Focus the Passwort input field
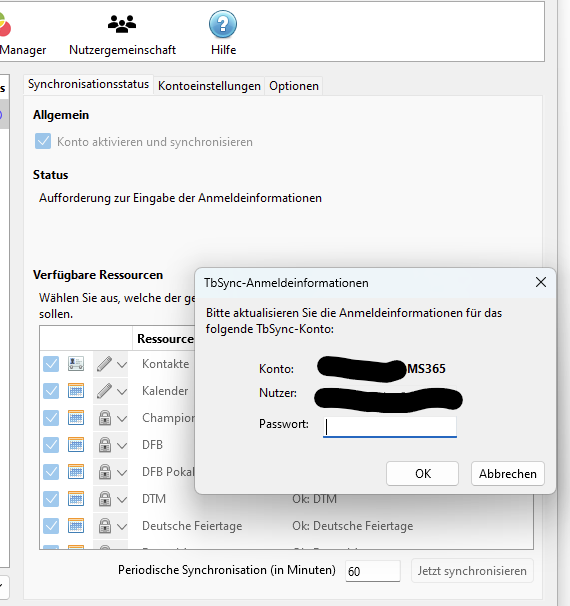The width and height of the screenshot is (570, 606). point(390,427)
